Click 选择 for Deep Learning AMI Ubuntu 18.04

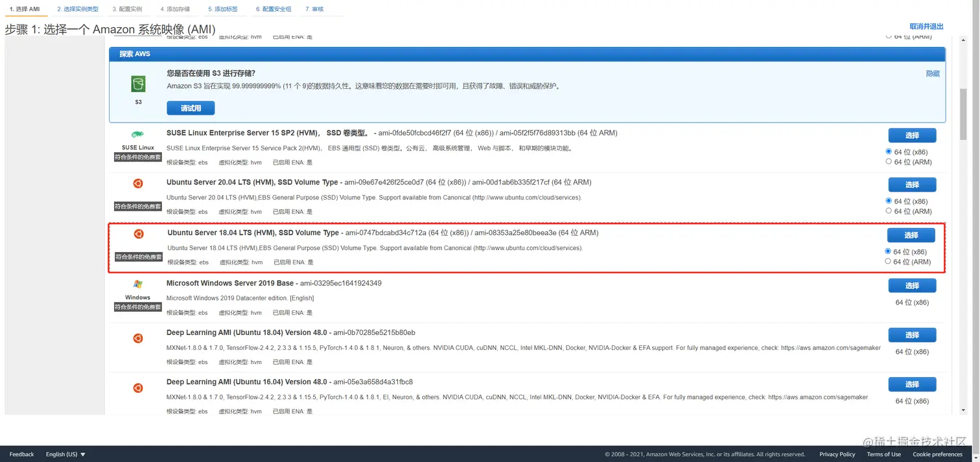(x=912, y=335)
